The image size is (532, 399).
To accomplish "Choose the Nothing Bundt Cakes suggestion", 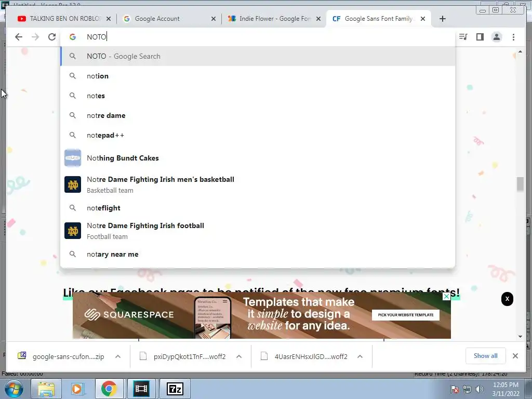I will tap(258, 158).
